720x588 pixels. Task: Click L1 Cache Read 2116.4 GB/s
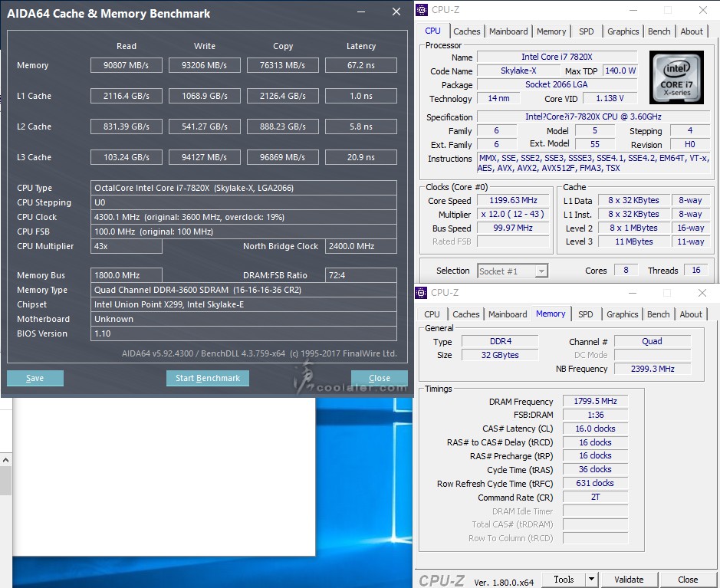click(127, 96)
